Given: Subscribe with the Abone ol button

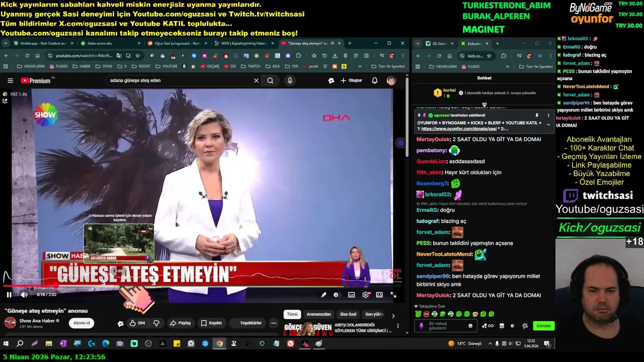Looking at the screenshot, I should [82, 323].
